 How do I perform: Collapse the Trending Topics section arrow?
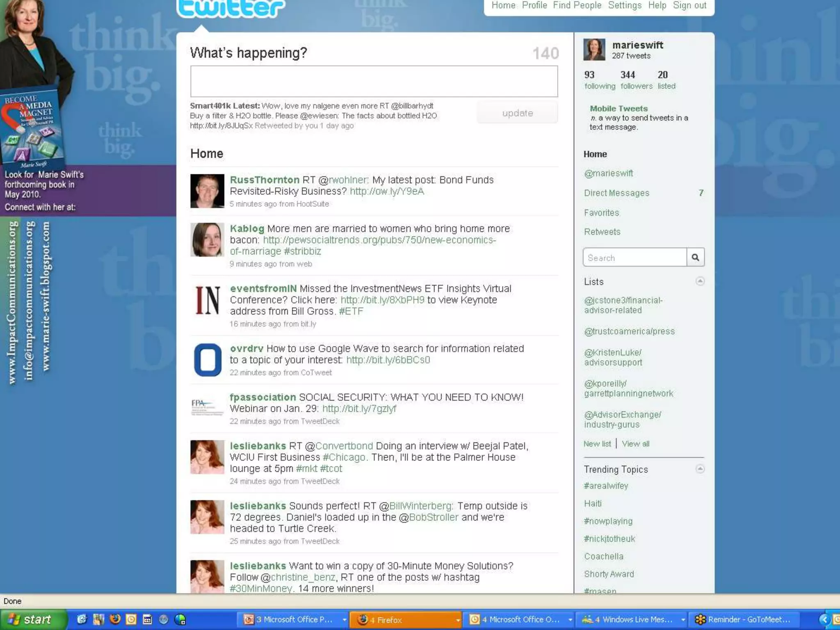point(700,469)
